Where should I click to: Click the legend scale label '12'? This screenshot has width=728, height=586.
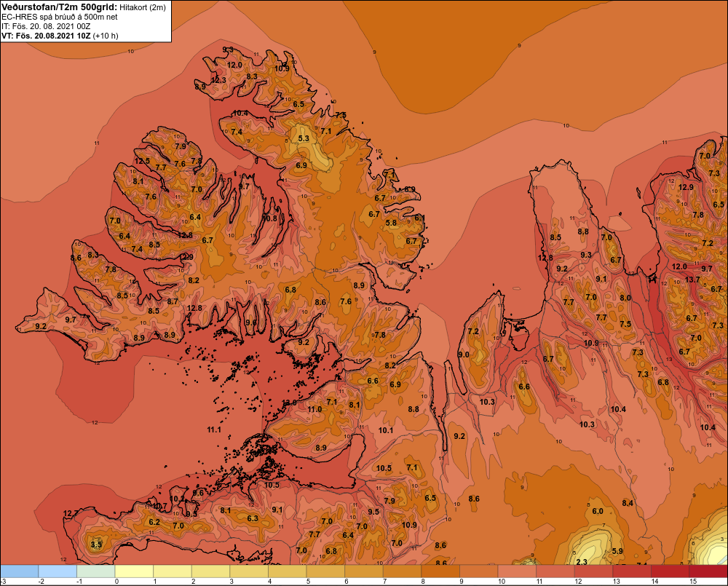578,582
